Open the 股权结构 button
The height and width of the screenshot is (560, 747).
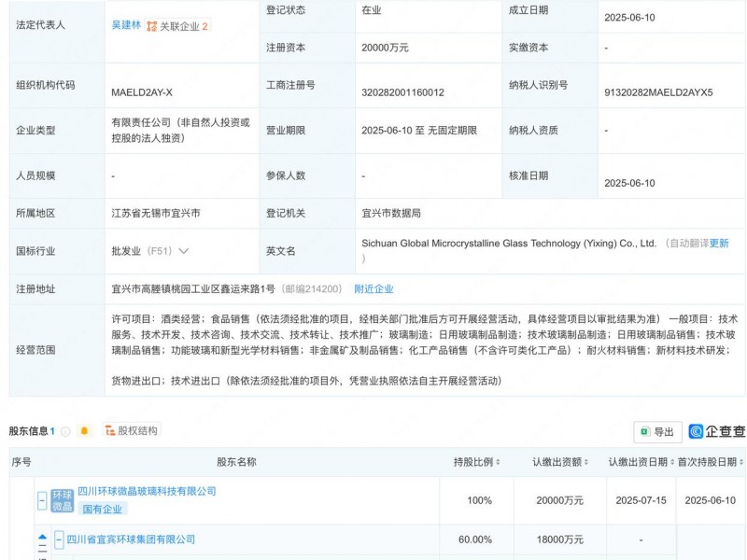click(132, 430)
